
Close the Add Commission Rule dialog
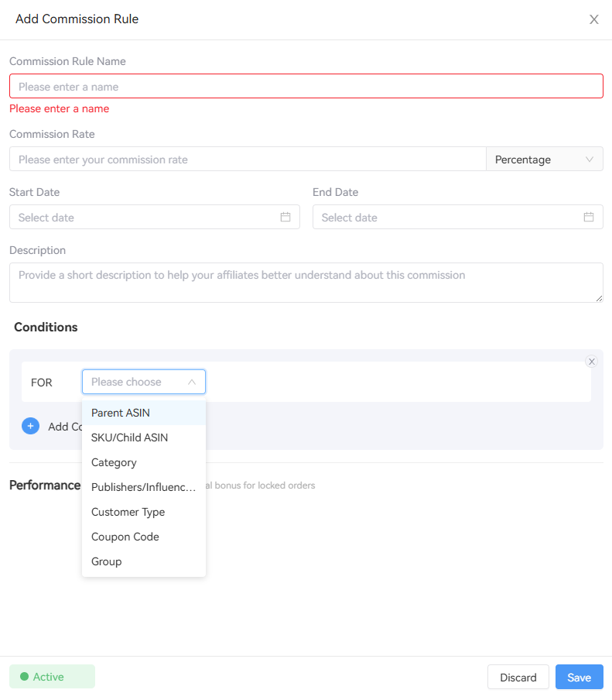click(x=593, y=19)
